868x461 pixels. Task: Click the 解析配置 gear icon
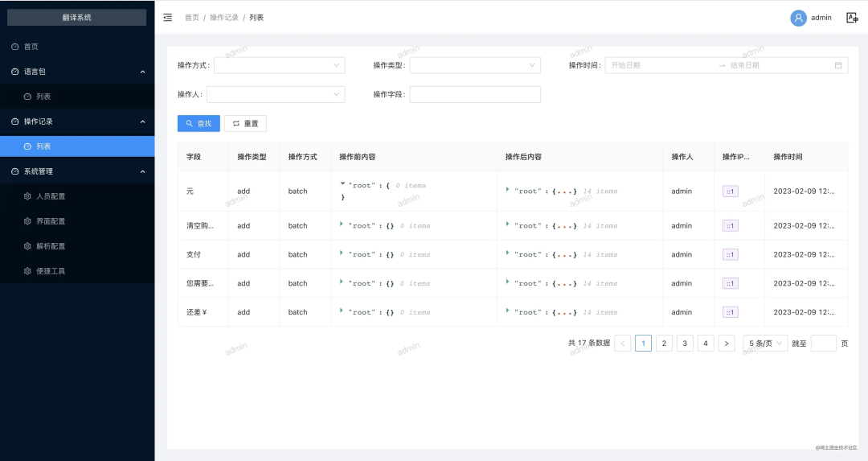27,246
